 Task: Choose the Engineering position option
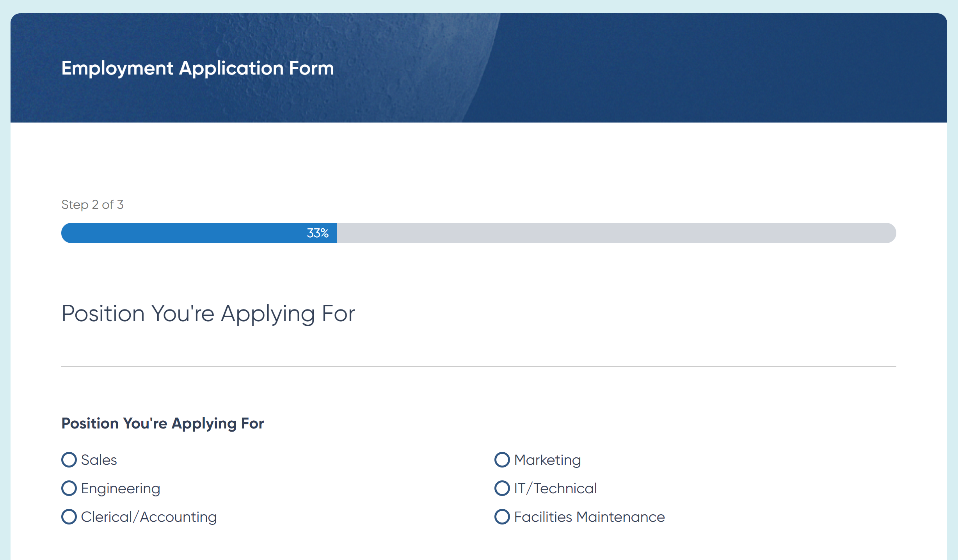coord(69,488)
